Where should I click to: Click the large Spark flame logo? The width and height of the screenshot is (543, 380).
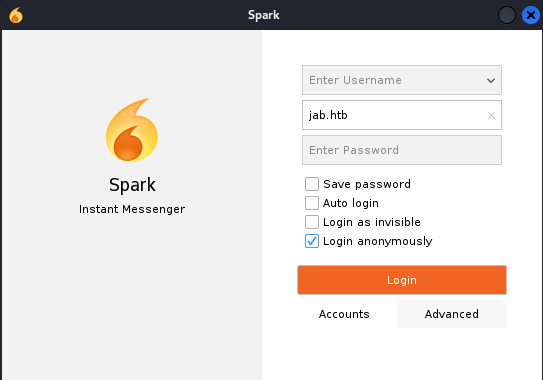point(132,130)
